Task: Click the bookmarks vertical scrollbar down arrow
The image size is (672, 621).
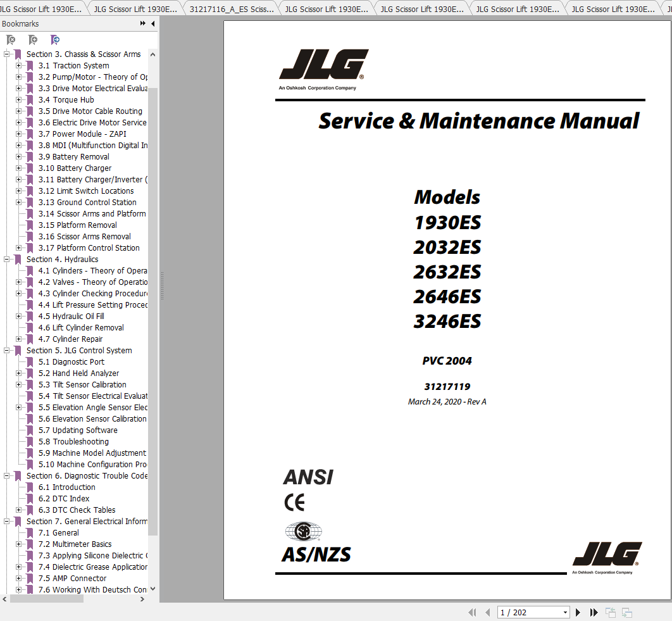Action: 152,589
